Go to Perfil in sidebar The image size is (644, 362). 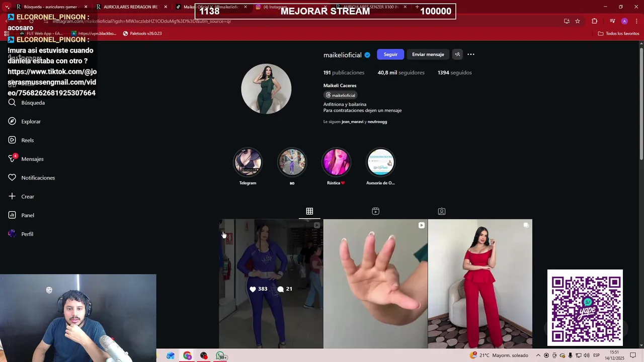pos(21,234)
